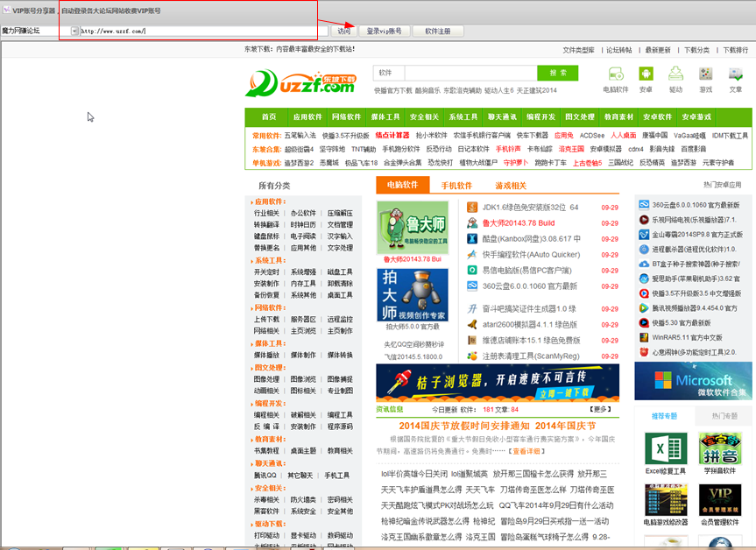Click the 进程截杀器 icon
This screenshot has height=550, width=756.
pos(644,250)
